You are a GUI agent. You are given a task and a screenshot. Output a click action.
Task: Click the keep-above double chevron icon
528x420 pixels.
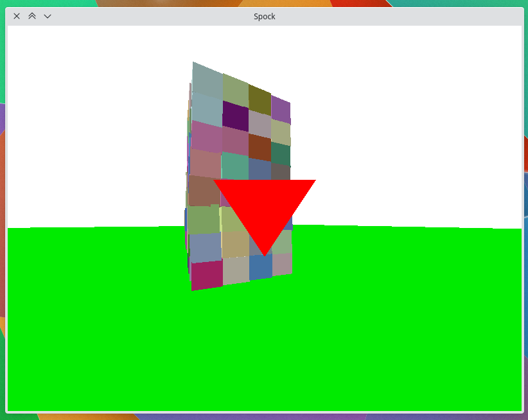pyautogui.click(x=32, y=16)
